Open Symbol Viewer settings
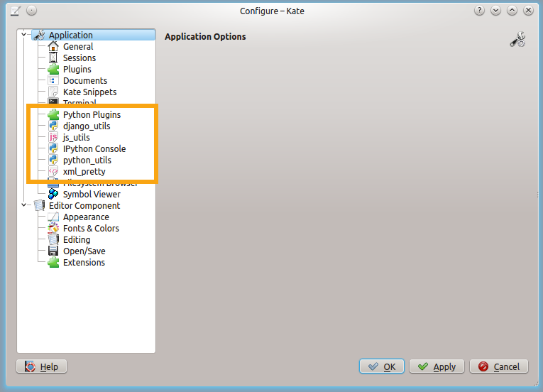Screen dimensions: 543x392 (x=92, y=195)
